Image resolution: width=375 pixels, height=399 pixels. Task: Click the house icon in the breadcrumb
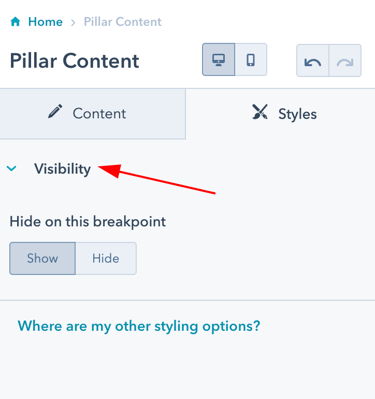[15, 22]
